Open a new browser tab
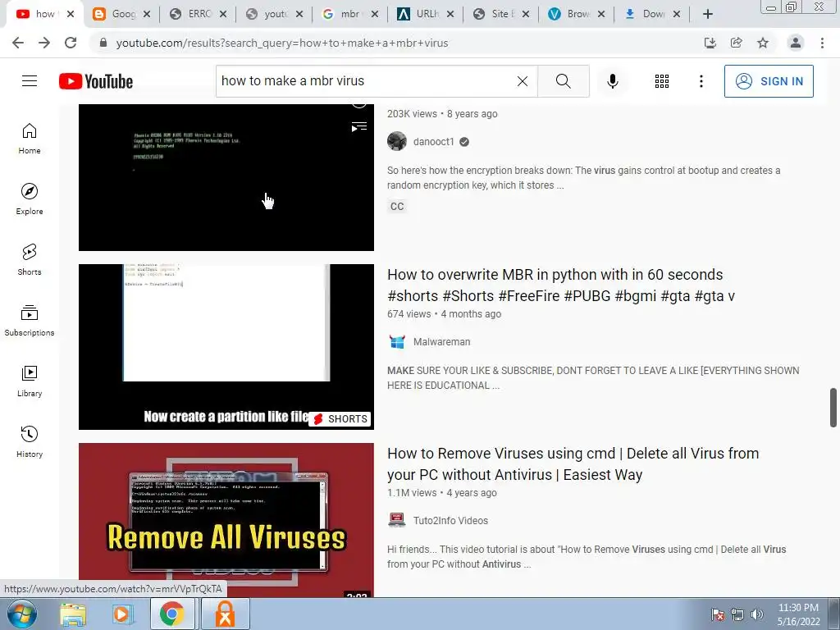Viewport: 840px width, 630px height. (708, 14)
